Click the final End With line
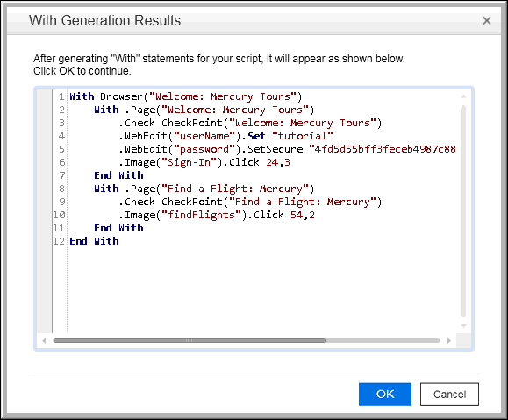The height and width of the screenshot is (420, 508). click(x=94, y=241)
